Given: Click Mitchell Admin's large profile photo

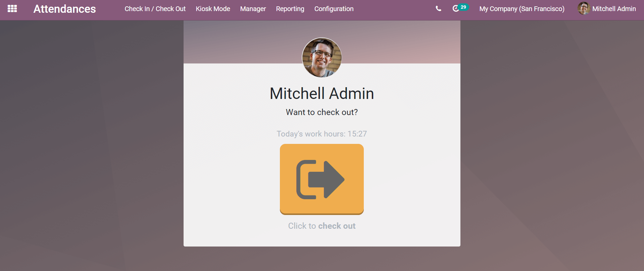Looking at the screenshot, I should click(322, 57).
